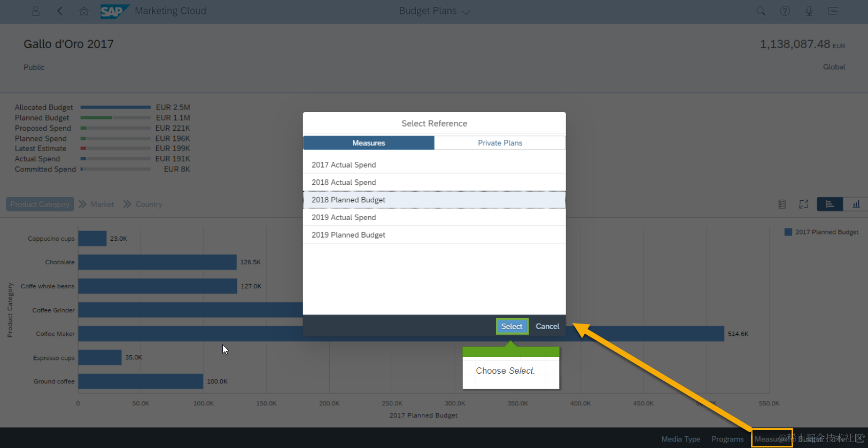Select 2018 Actual Spend reference
Image resolution: width=868 pixels, height=448 pixels.
(434, 183)
